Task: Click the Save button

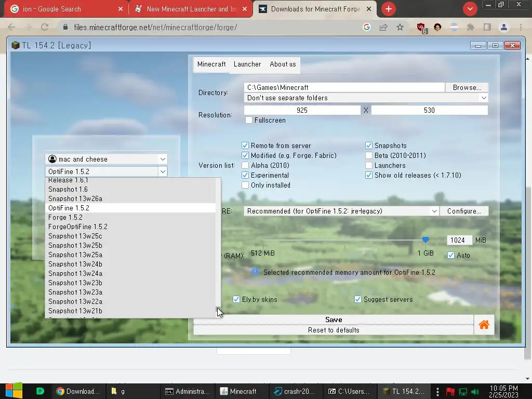Action: (334, 320)
